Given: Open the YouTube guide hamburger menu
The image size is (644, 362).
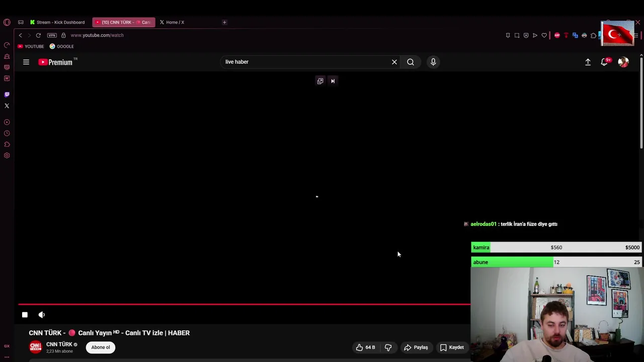Looking at the screenshot, I should tap(26, 62).
